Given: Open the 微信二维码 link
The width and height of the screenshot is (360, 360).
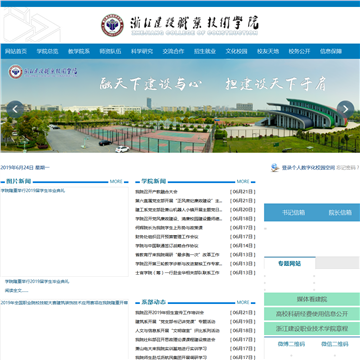Looking at the screenshot, I should tap(335, 344).
